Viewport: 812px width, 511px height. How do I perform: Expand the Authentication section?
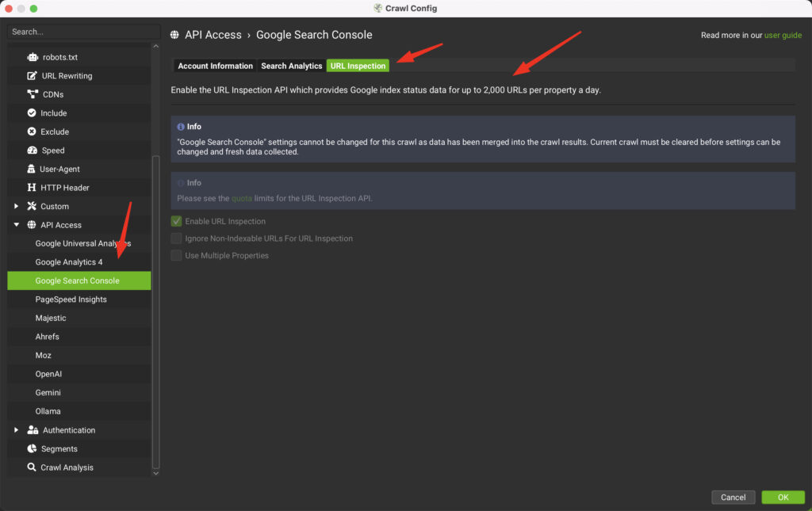tap(16, 429)
